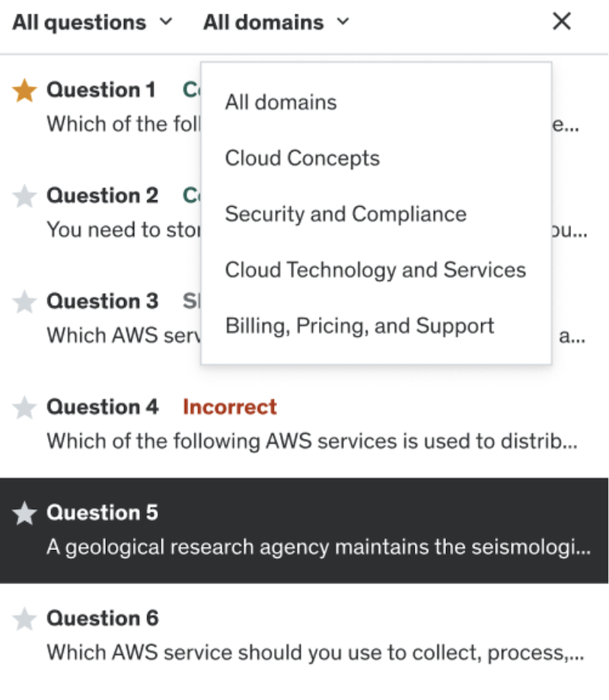Collapse the All domains dropdown arrow
Image resolution: width=609 pixels, height=700 pixels.
click(343, 22)
